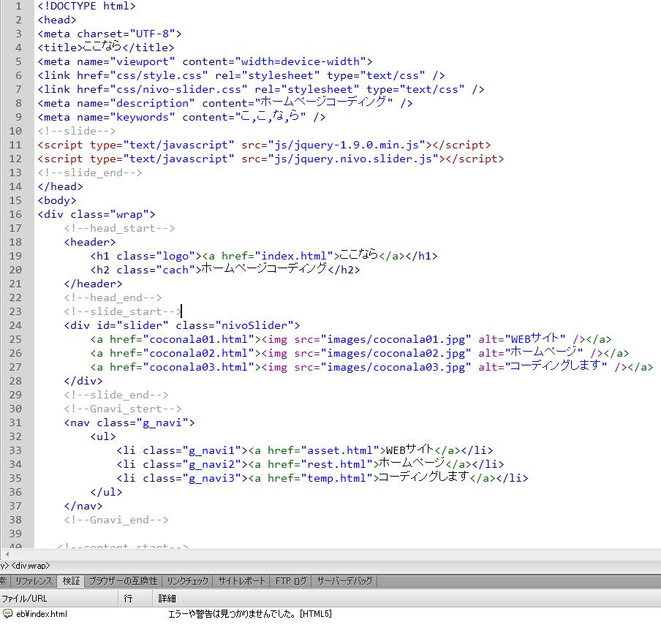
Task: Click the <header> opening tag
Action: tap(90, 243)
